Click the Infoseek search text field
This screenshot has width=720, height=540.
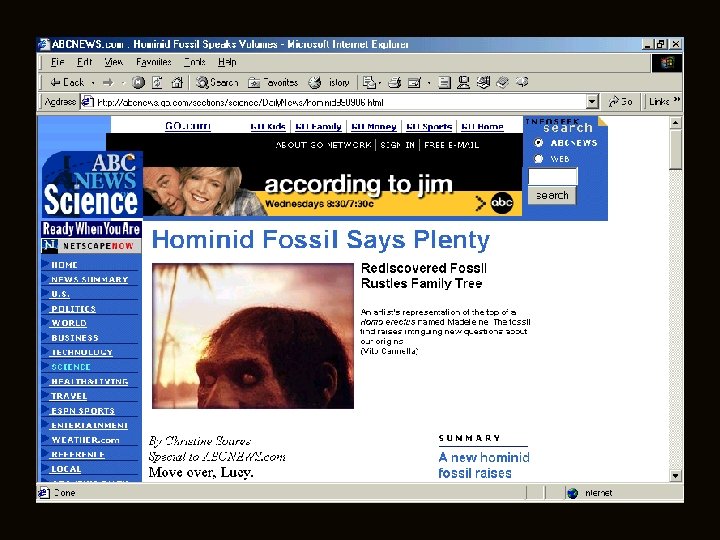[552, 176]
